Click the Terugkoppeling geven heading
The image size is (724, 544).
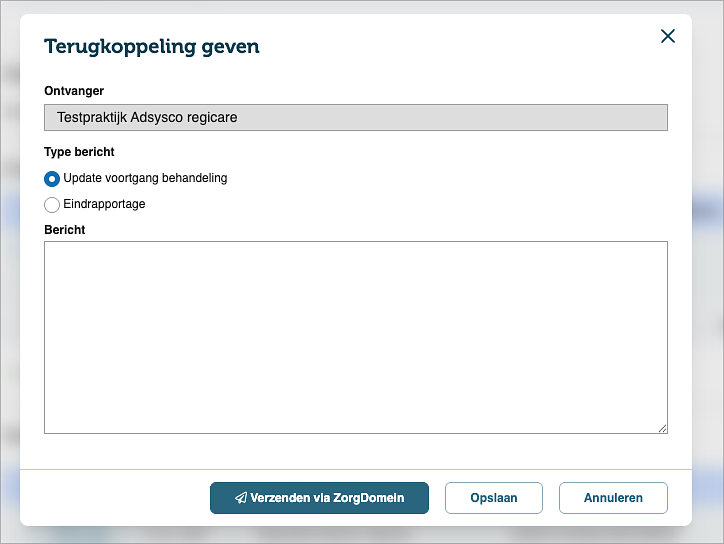pos(152,47)
